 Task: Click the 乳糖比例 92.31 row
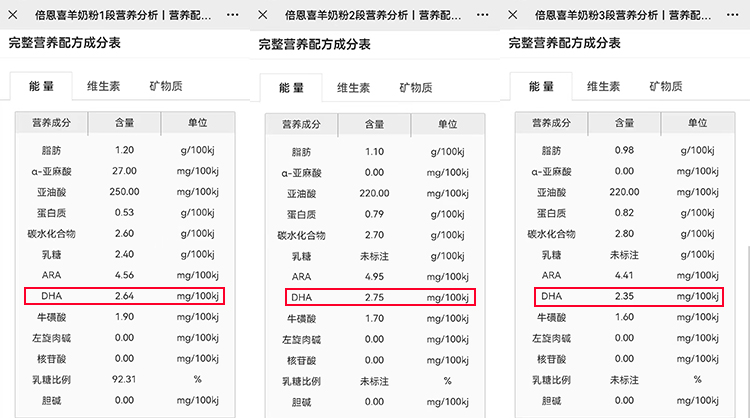pos(124,379)
